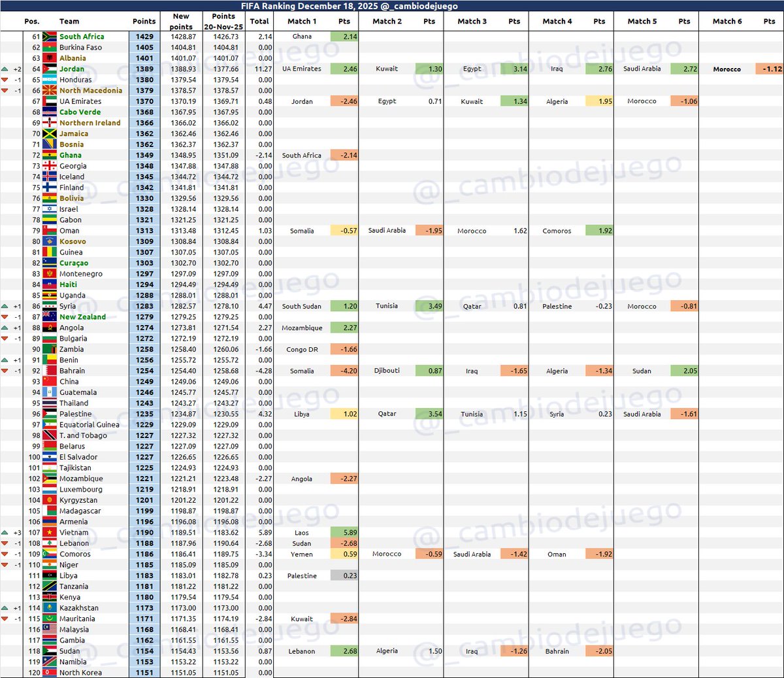Select the team name 'Curaçao'
The width and height of the screenshot is (784, 678).
pos(74,263)
